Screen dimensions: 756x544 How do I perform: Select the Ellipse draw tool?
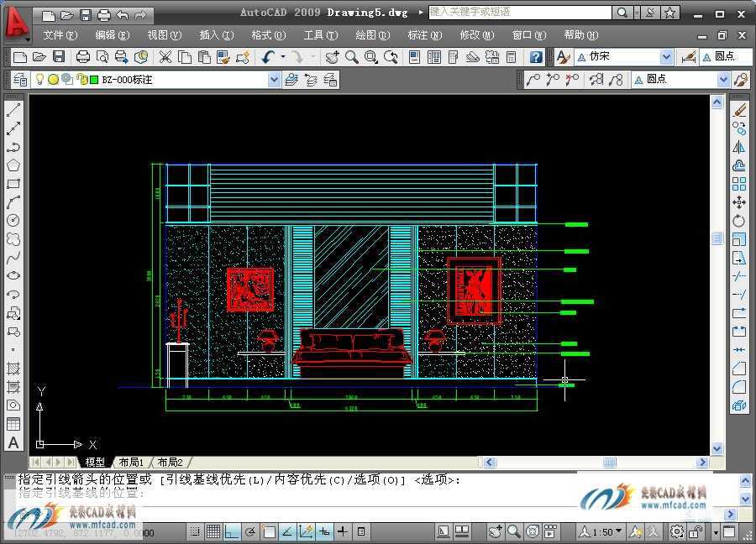click(13, 275)
